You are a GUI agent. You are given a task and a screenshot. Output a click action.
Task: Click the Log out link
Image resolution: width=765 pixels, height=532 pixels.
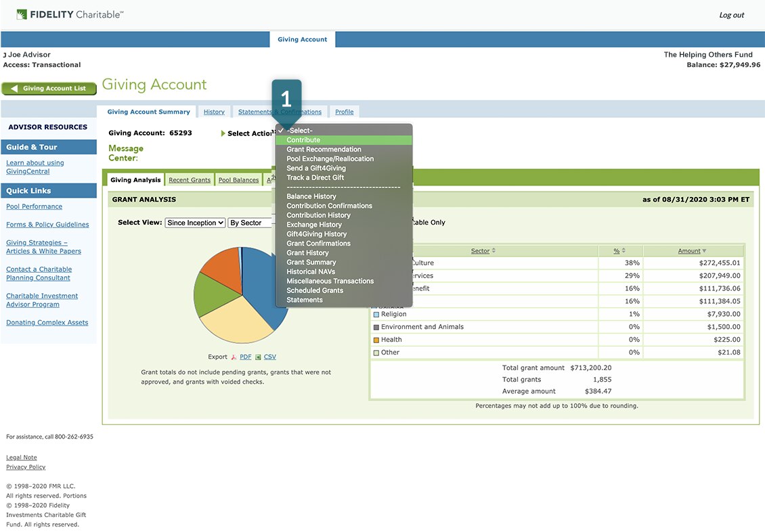tap(731, 15)
